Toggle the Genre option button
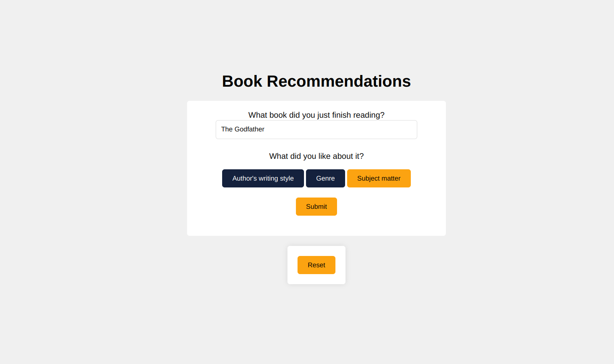This screenshot has height=364, width=614. tap(325, 178)
